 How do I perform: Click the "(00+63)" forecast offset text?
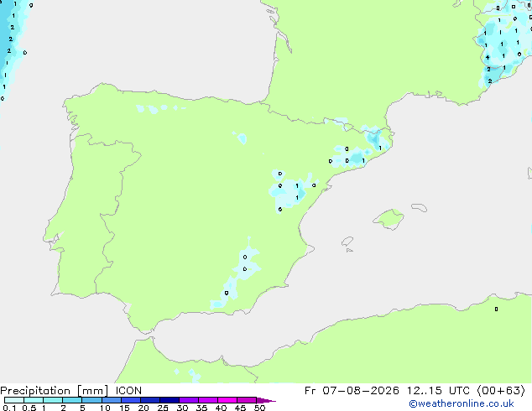coord(501,391)
